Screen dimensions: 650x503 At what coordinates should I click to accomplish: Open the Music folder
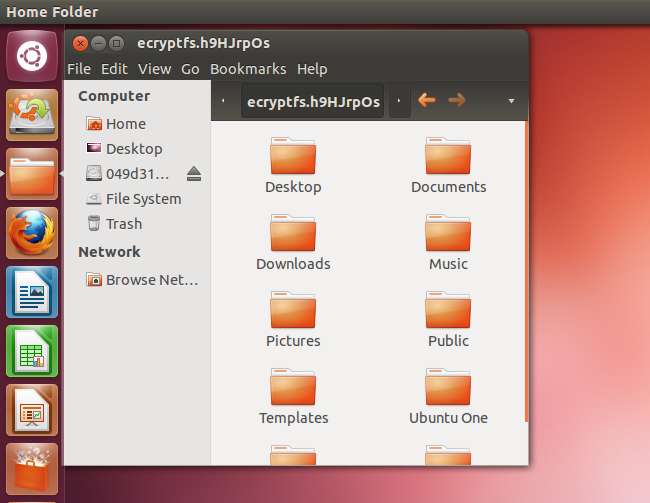click(448, 242)
